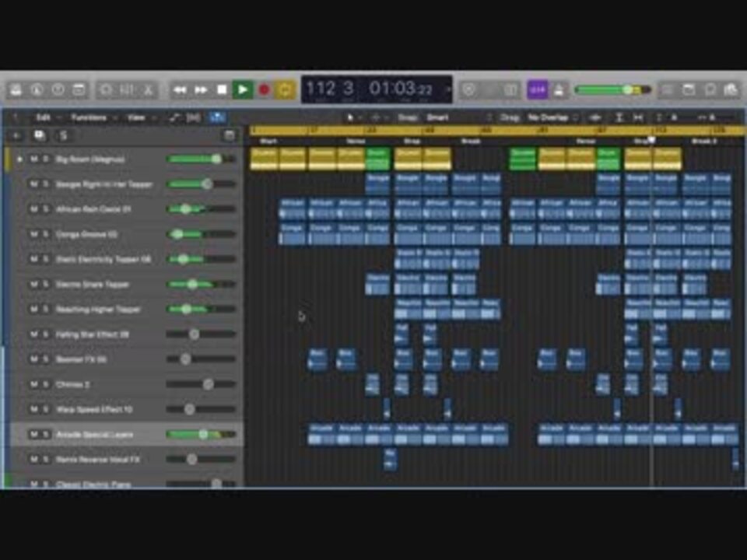Click the Add Track plus button
This screenshot has width=747, height=560.
tap(16, 135)
